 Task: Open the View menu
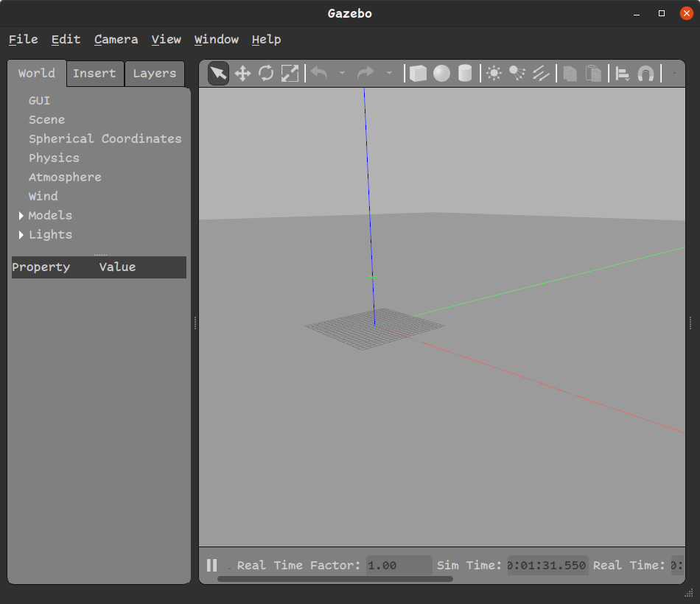166,39
